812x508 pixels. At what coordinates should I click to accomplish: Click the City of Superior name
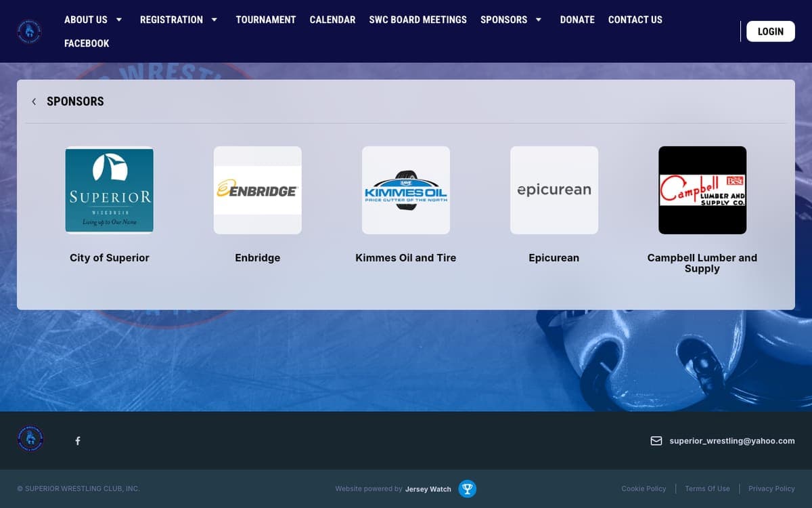click(110, 258)
